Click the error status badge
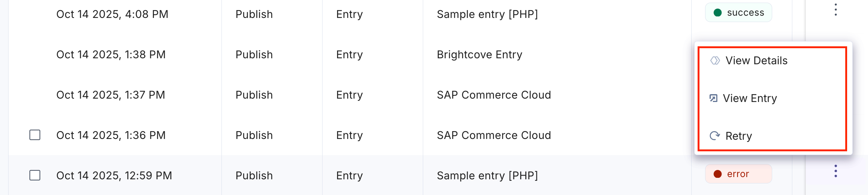The image size is (868, 195). [738, 174]
